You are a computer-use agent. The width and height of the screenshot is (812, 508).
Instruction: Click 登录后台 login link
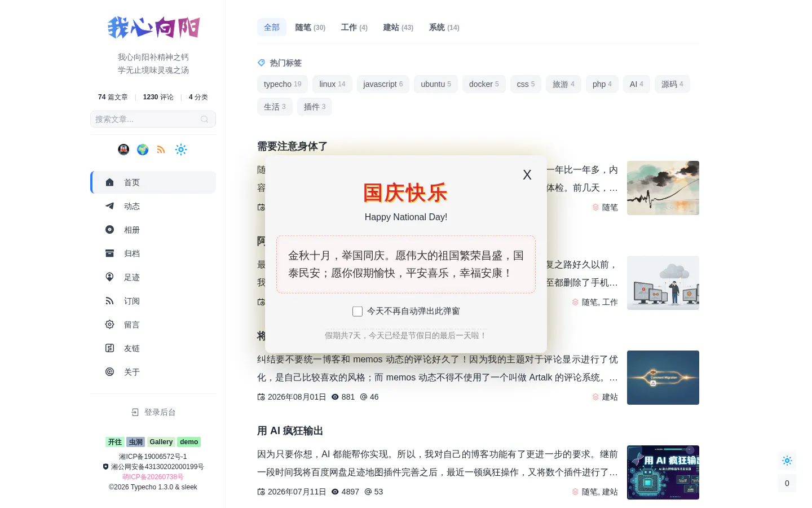click(x=153, y=412)
